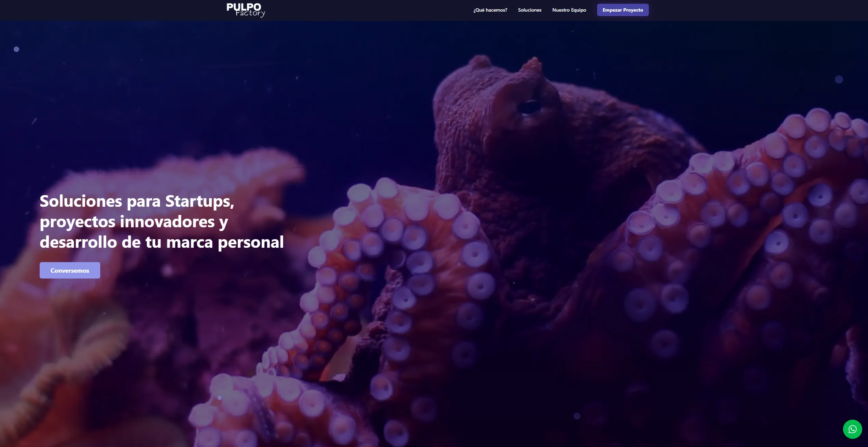Screen dimensions: 868x447
Task: Reveal Nuestro Equipo options
Action: point(569,10)
